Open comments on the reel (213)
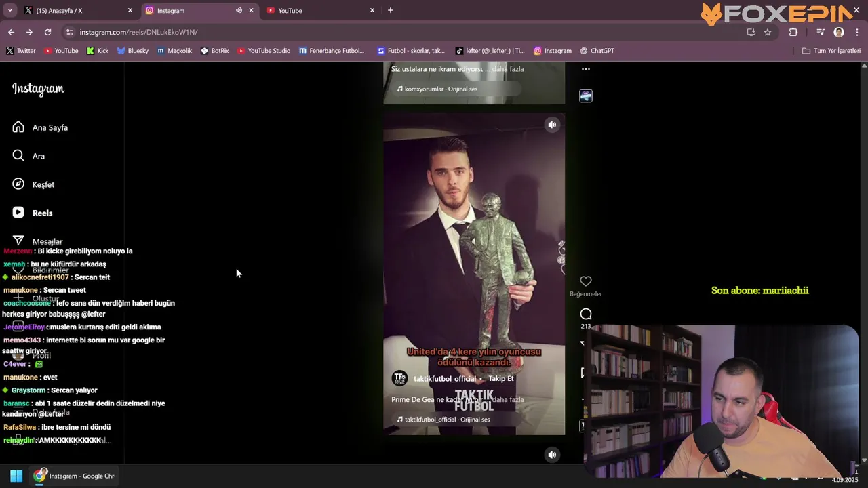868x488 pixels. tap(586, 314)
